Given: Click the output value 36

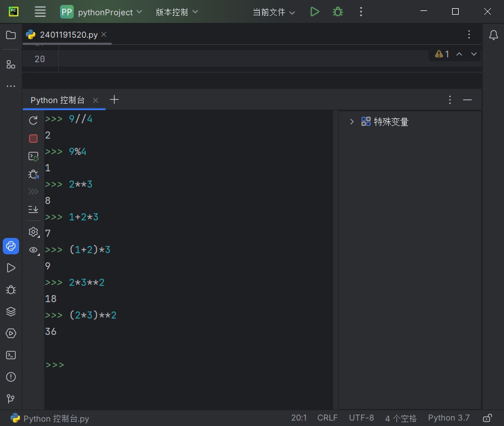Looking at the screenshot, I should tap(51, 331).
